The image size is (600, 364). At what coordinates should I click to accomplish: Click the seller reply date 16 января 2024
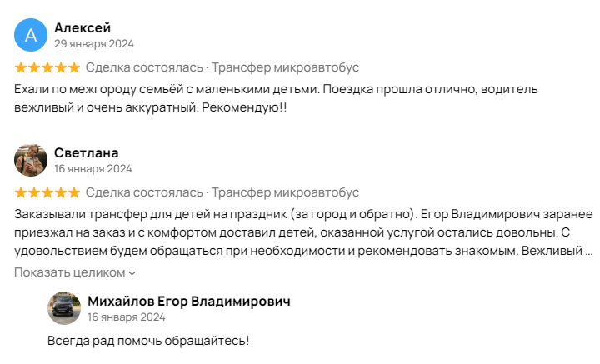127,317
